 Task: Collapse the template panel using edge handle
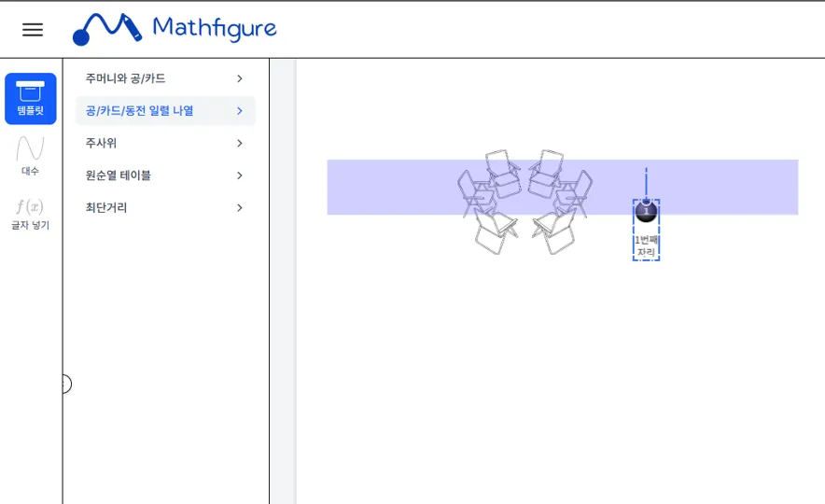tap(64, 384)
